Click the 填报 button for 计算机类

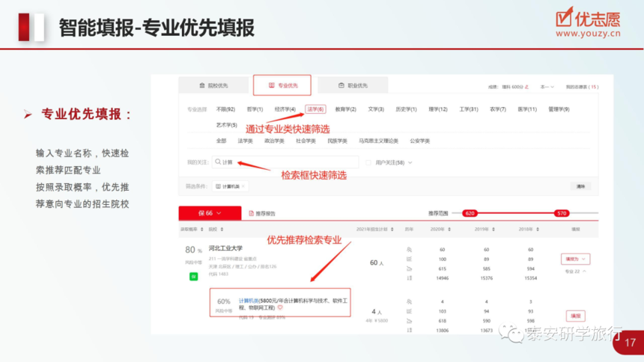pos(575,316)
